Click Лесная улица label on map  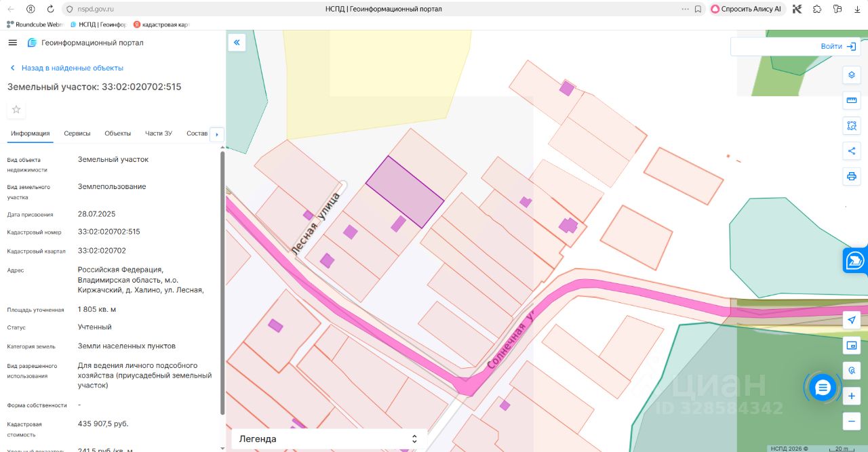coord(315,224)
